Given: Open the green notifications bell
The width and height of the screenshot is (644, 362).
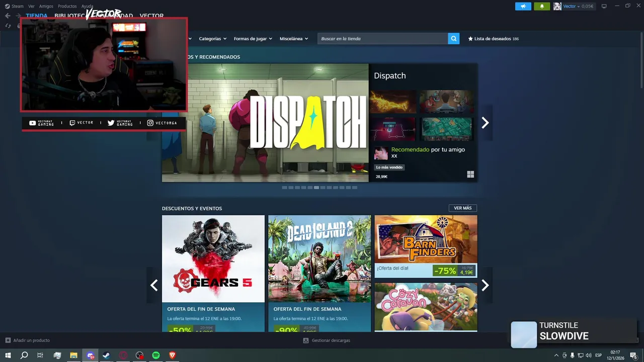Looking at the screenshot, I should (x=542, y=6).
